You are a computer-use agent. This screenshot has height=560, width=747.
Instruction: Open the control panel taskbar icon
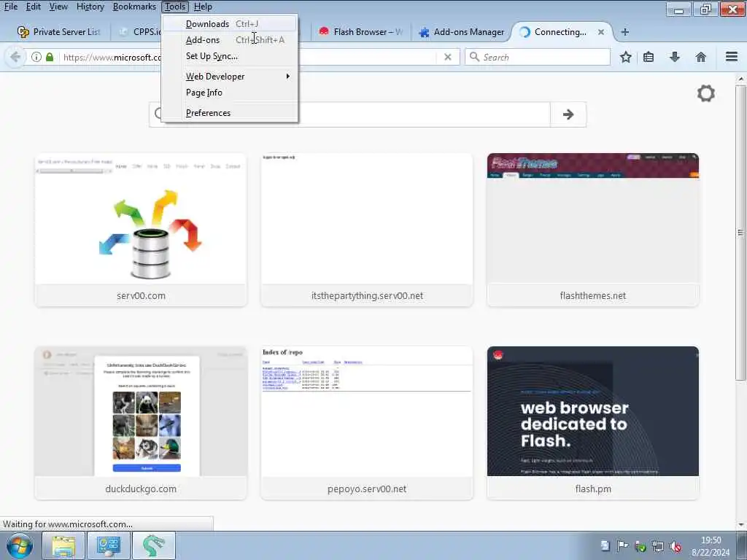coord(108,545)
